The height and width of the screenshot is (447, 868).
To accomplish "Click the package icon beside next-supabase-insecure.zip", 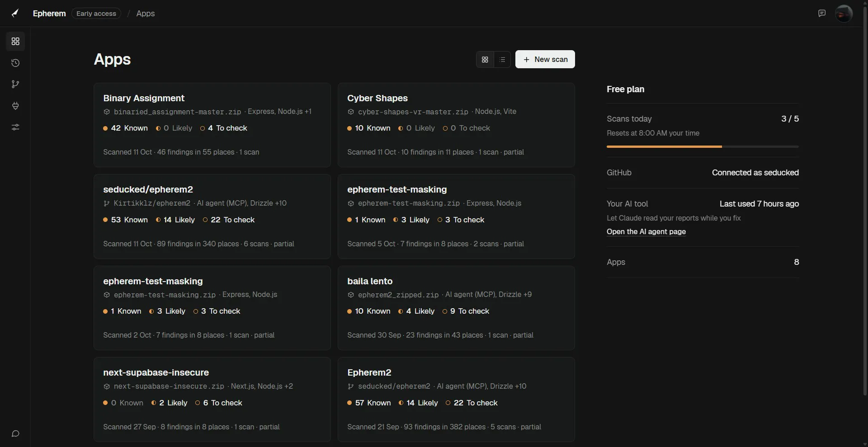I will (x=107, y=386).
